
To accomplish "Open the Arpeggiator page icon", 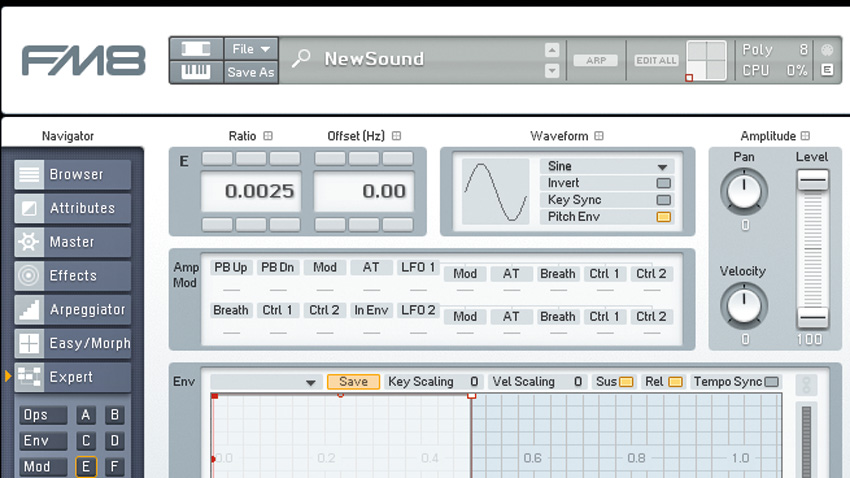I will pyautogui.click(x=29, y=309).
